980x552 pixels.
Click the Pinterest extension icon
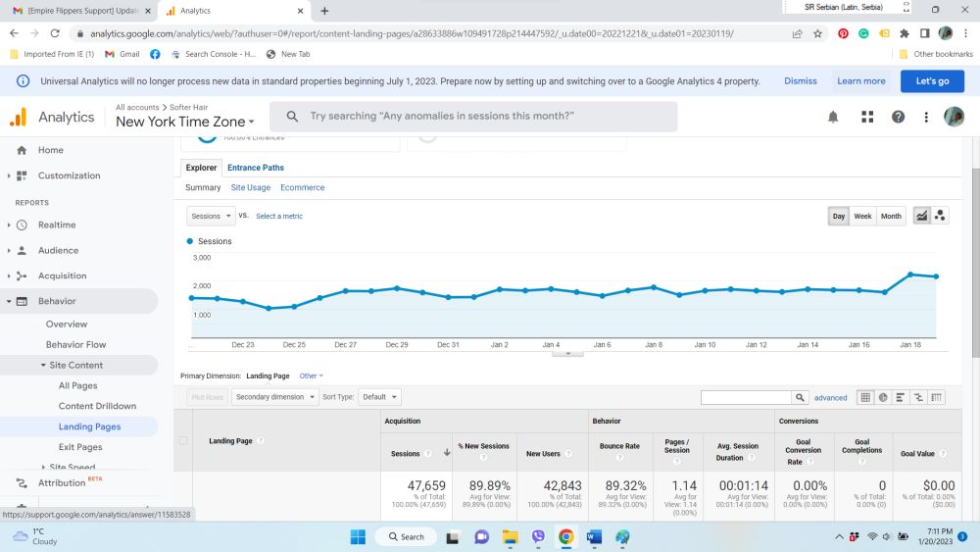click(x=843, y=33)
